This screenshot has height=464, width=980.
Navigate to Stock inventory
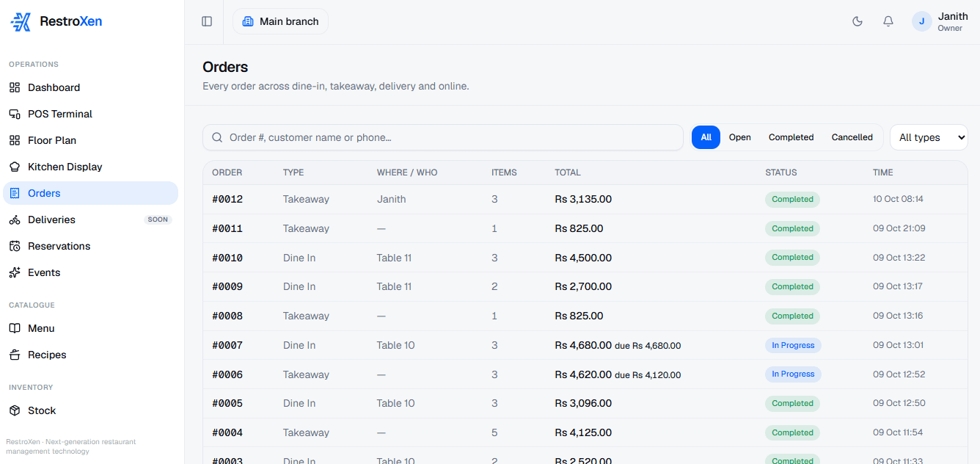(91, 410)
